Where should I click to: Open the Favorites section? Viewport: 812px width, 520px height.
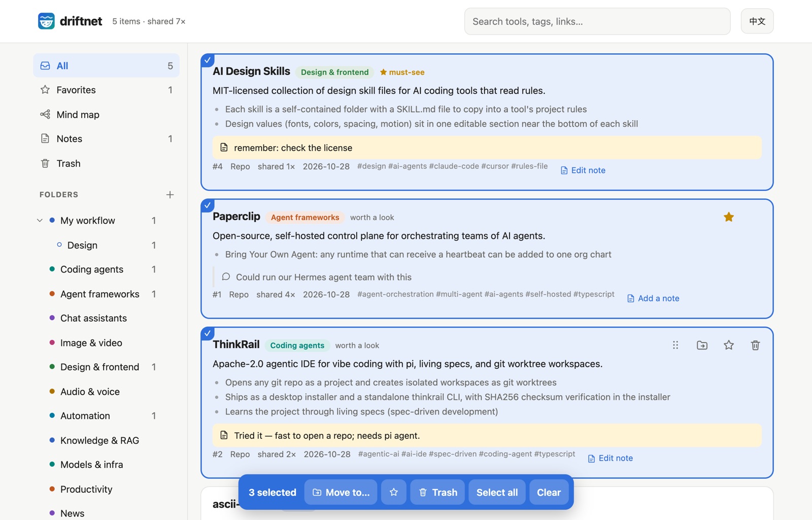click(106, 90)
